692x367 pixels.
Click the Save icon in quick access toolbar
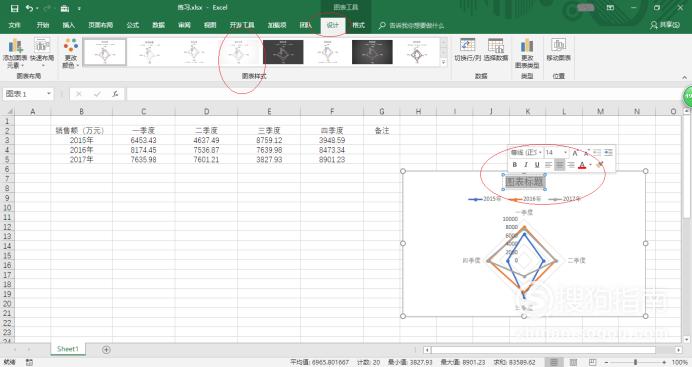[15, 8]
